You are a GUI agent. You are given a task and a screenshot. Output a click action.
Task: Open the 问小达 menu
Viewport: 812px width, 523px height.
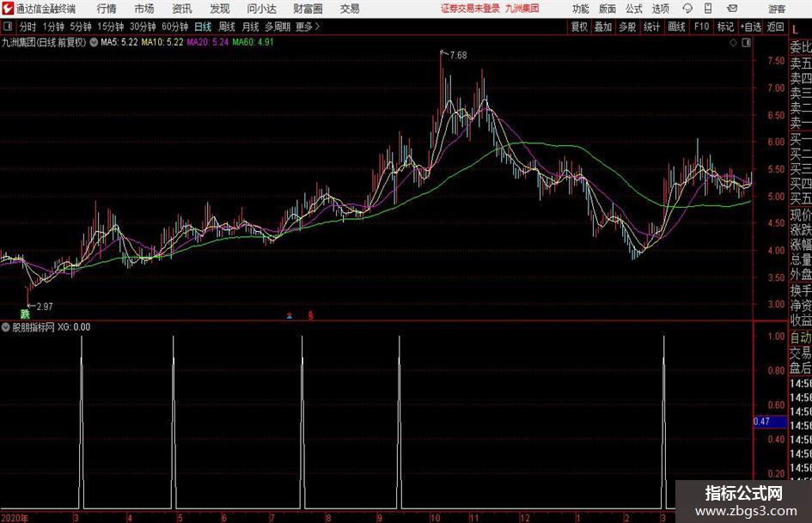(261, 9)
